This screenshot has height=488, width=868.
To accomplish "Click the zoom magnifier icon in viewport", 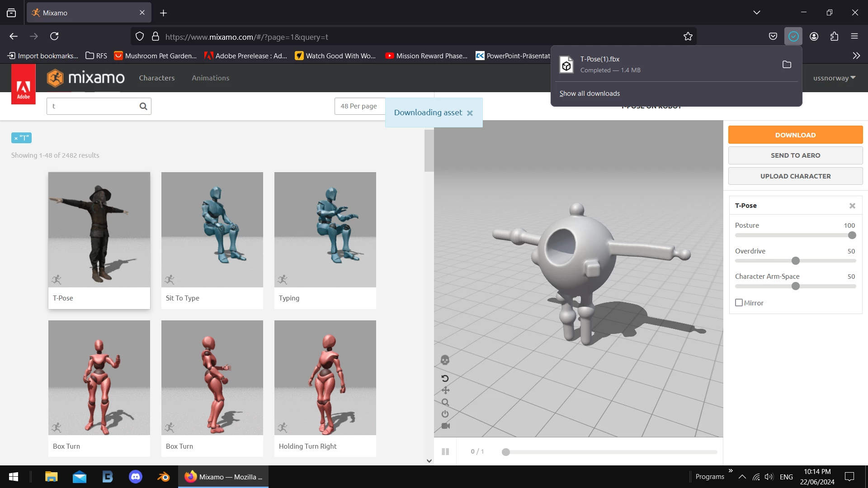I will pyautogui.click(x=445, y=402).
